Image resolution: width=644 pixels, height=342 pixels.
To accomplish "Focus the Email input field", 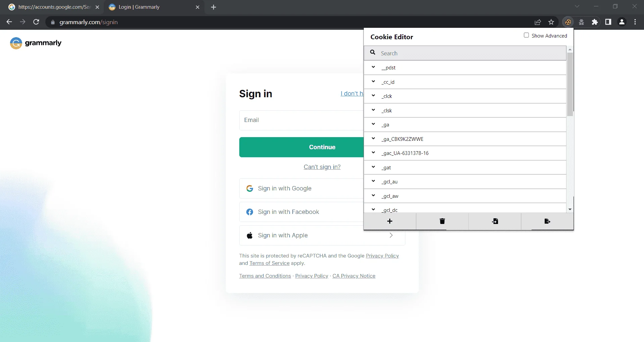I will coord(301,120).
